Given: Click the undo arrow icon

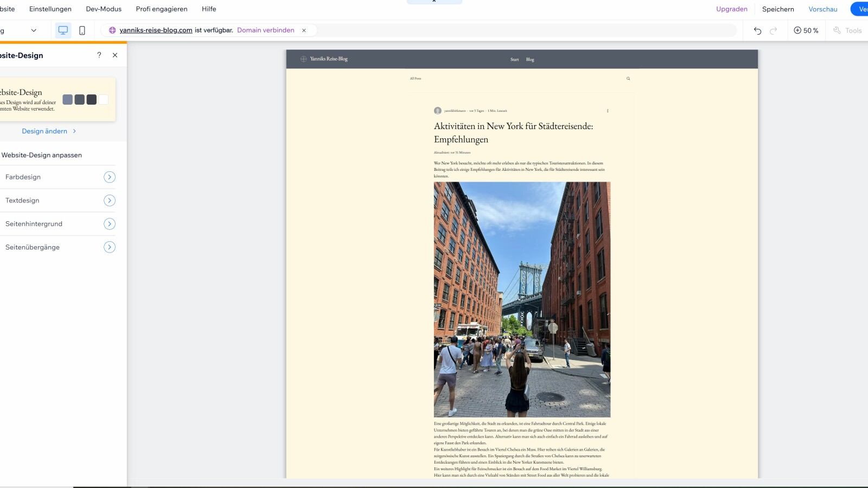Looking at the screenshot, I should 757,30.
